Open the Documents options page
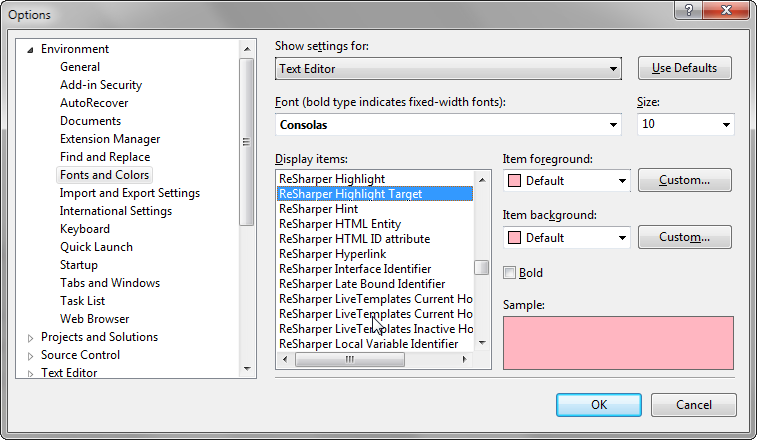Screen dimensions: 757x440 90,121
